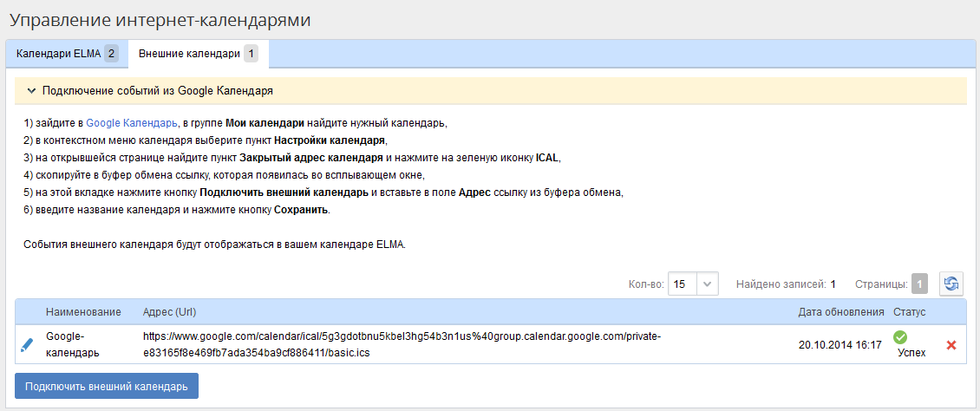Switch to the Календари ELMA tab

(x=66, y=54)
